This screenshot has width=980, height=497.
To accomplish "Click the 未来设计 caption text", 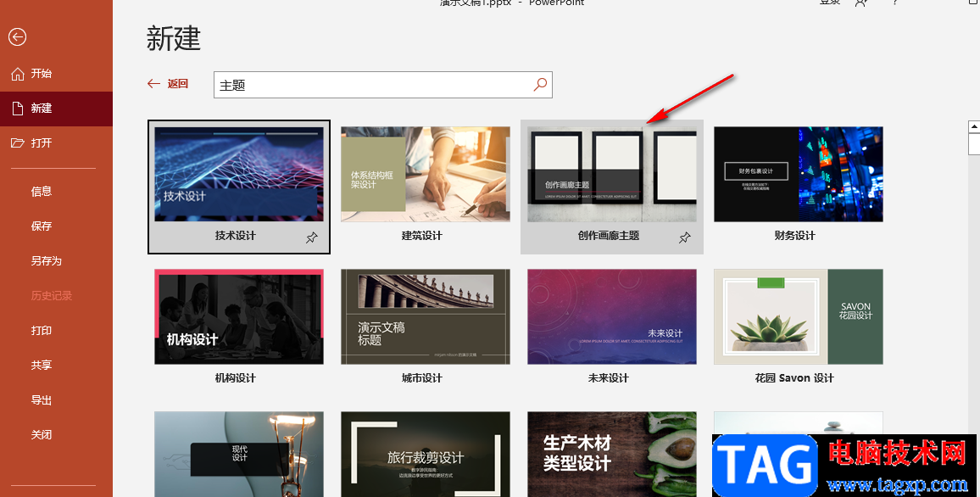I will [x=608, y=378].
